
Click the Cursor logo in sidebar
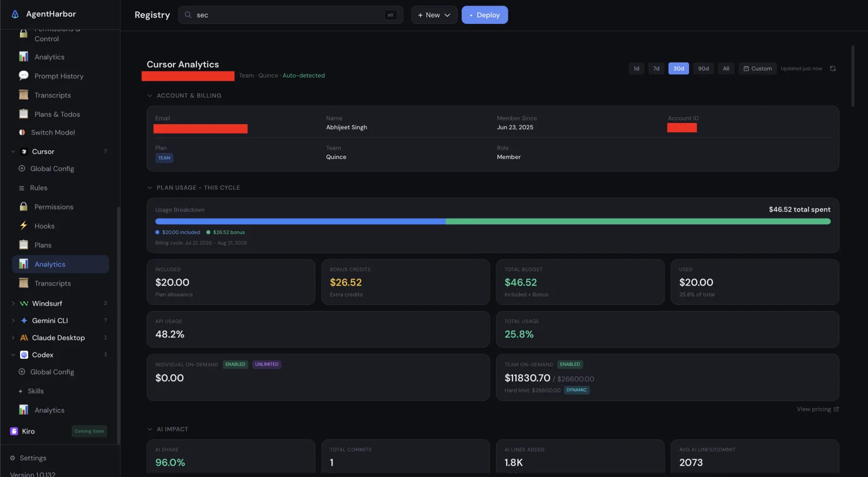pyautogui.click(x=24, y=151)
